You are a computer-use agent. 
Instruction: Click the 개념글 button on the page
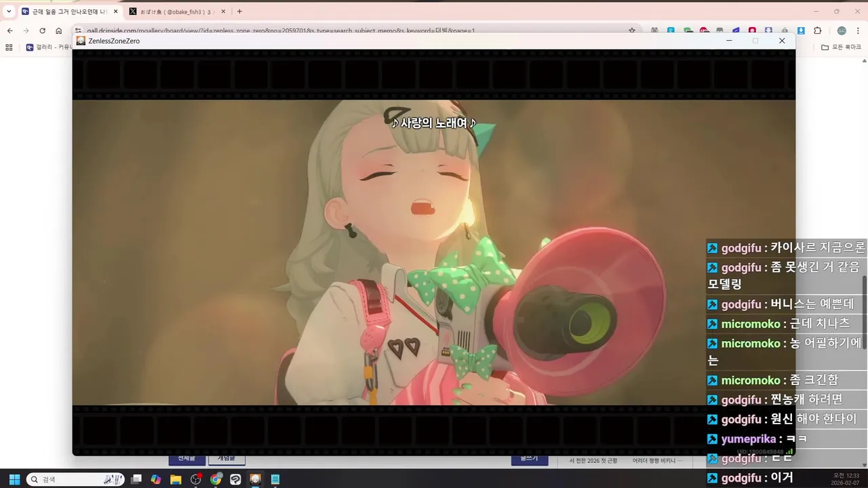click(x=226, y=460)
